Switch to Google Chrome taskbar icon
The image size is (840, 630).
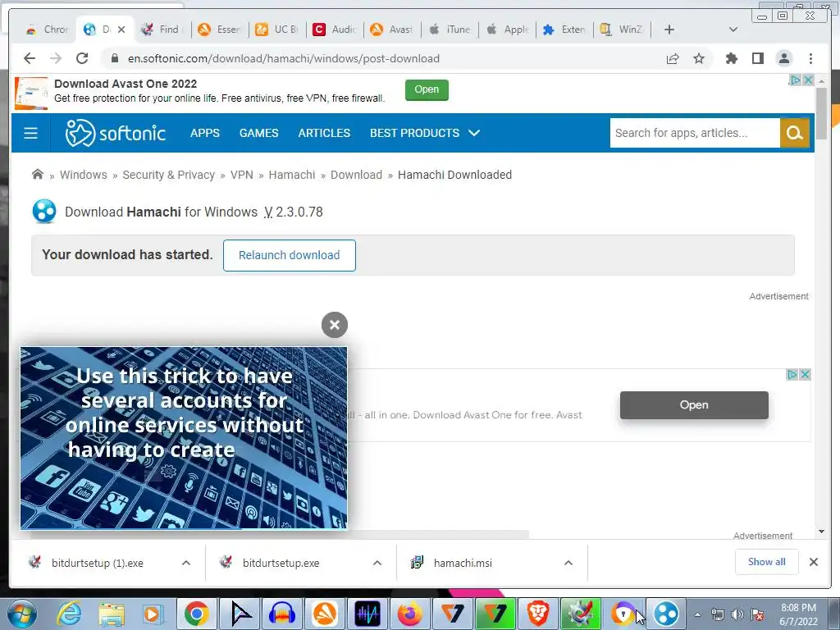point(197,614)
